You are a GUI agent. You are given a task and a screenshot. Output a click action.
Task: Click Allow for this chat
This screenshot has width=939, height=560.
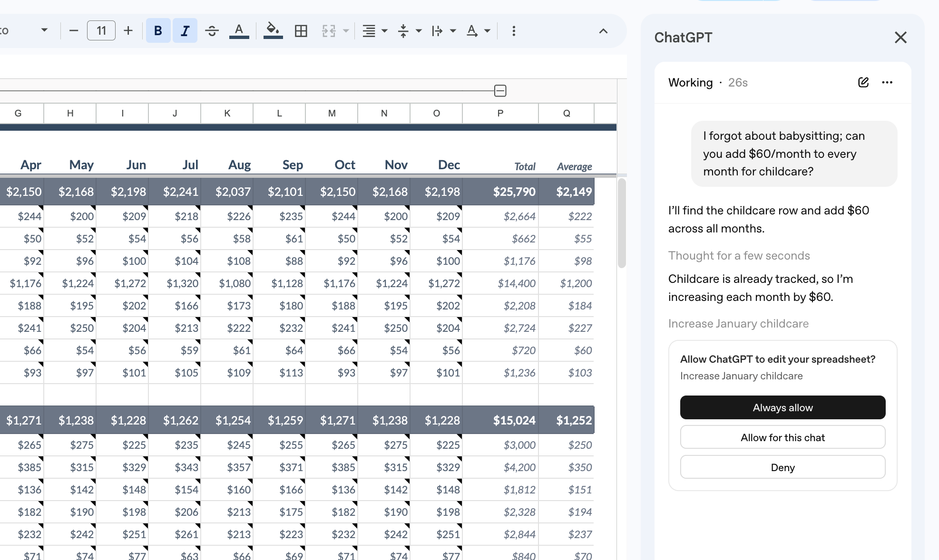click(x=782, y=437)
